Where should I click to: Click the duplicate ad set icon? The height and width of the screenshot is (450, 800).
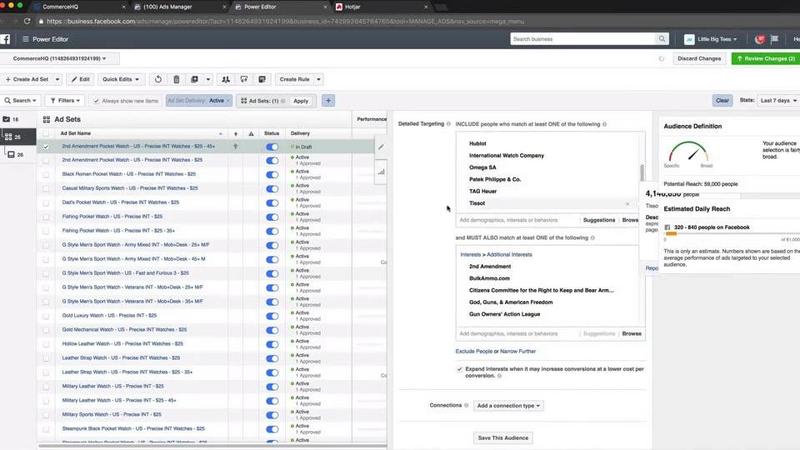click(x=194, y=79)
